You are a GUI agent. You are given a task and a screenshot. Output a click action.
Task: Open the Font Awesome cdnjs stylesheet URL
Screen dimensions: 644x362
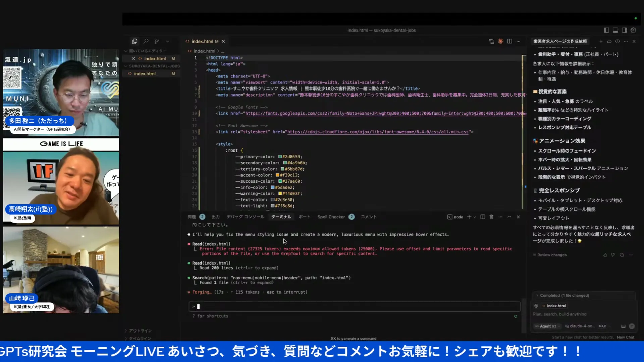coord(378,132)
